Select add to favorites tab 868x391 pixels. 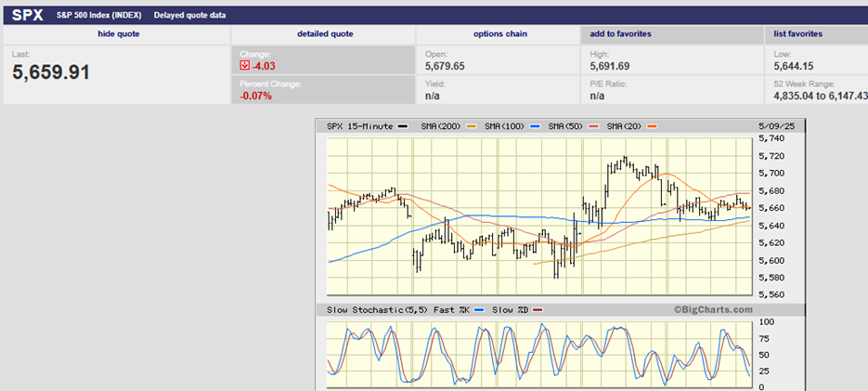coord(620,34)
